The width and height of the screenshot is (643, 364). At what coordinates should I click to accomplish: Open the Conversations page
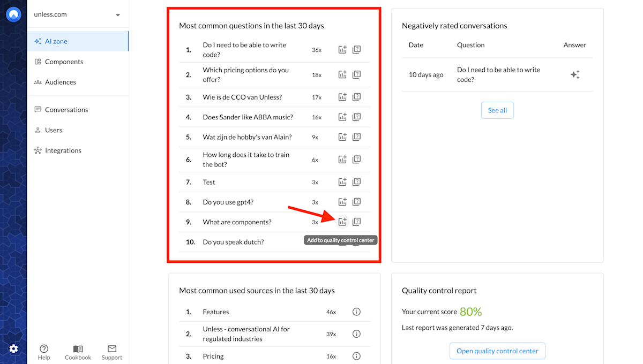65,109
